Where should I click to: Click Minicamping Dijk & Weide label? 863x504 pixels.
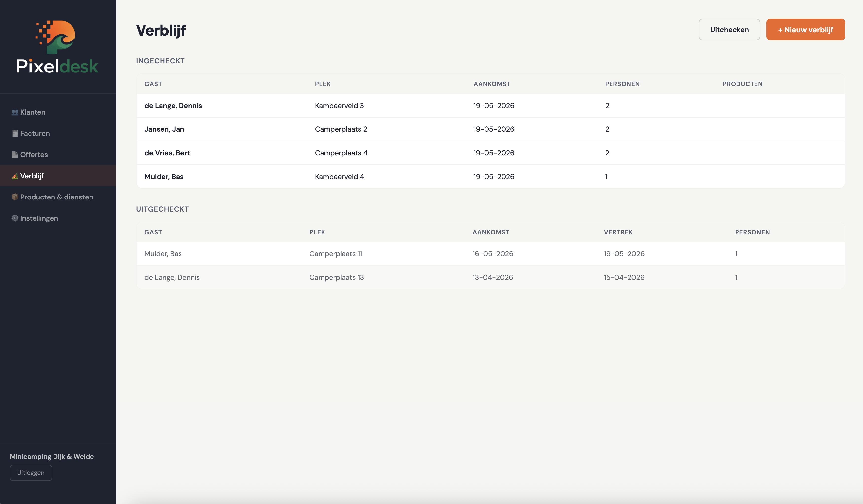[x=52, y=457]
